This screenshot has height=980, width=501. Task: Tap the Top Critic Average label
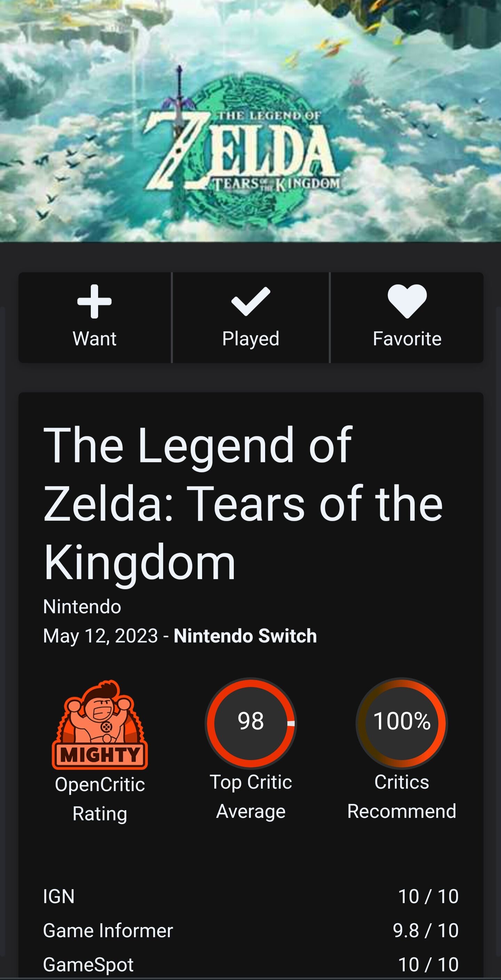(x=251, y=797)
